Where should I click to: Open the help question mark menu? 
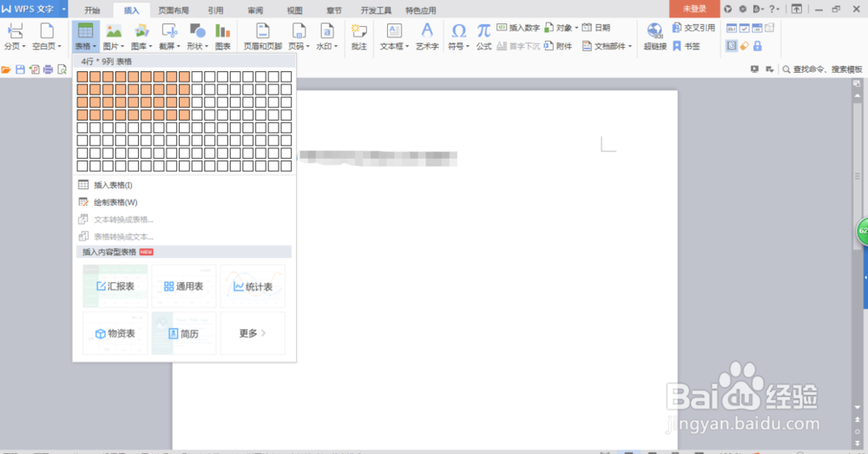[773, 9]
